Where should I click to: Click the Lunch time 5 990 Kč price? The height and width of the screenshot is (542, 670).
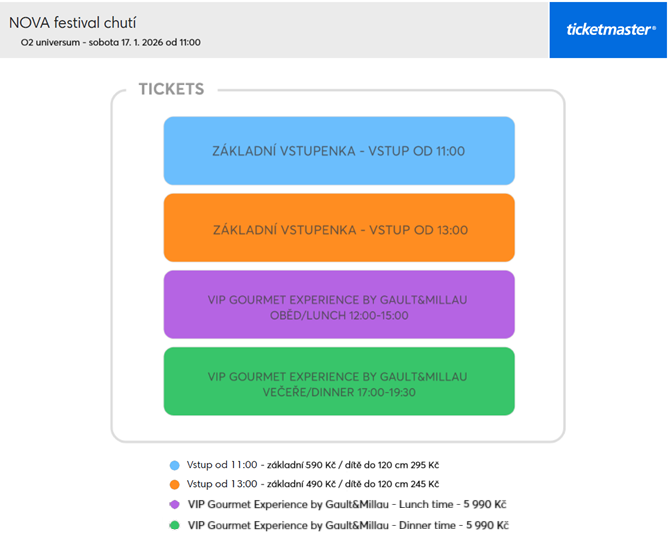486,505
